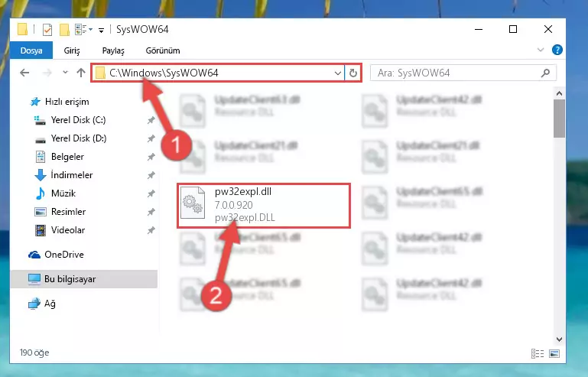588x377 pixels.
Task: Open Yerel Disk (D:) in sidebar
Action: click(70, 138)
